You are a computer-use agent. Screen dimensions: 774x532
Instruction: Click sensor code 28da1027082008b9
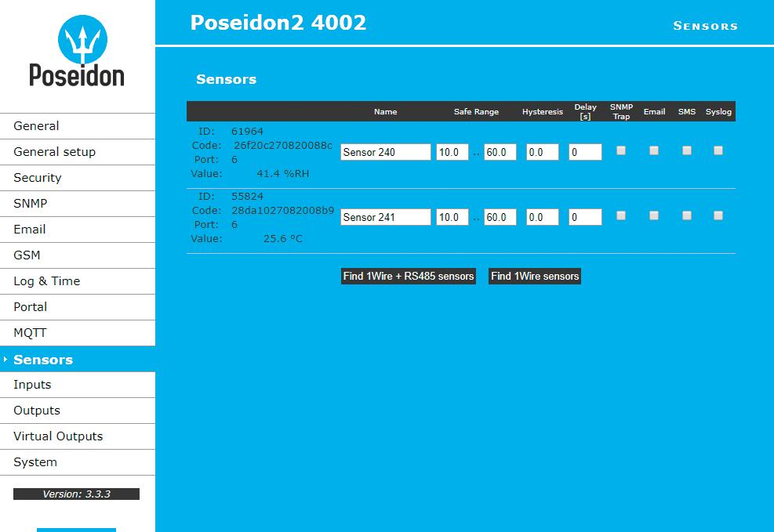pos(283,211)
